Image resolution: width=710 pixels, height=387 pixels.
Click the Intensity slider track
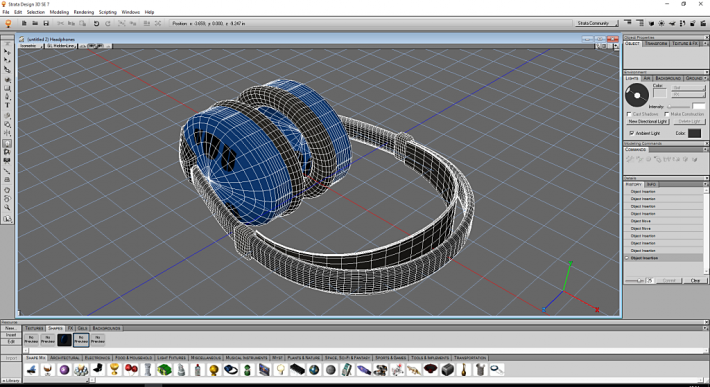coord(678,106)
